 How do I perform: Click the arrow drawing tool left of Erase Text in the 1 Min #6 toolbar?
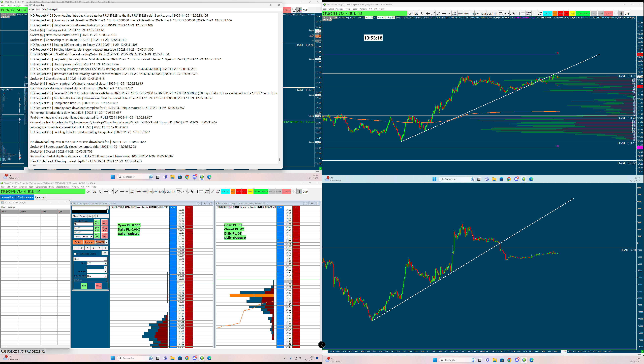[534, 14]
